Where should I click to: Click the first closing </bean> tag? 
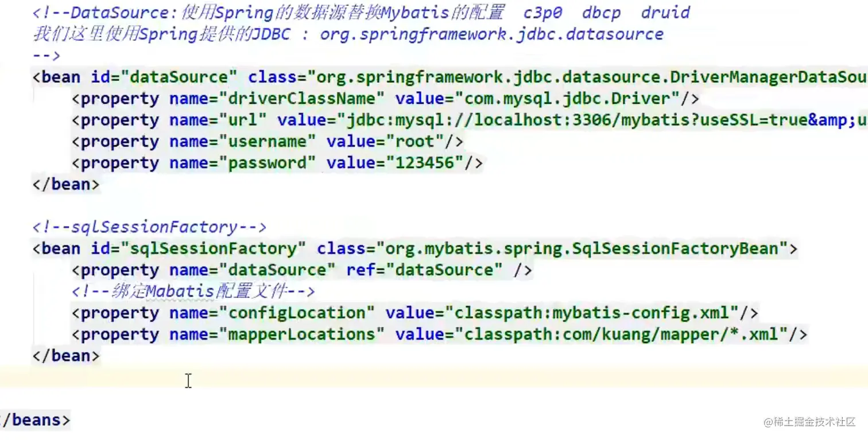(x=66, y=184)
